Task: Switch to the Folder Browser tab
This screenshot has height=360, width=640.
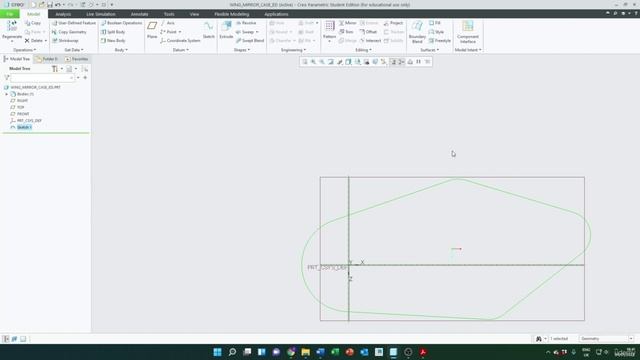Action: 47,59
